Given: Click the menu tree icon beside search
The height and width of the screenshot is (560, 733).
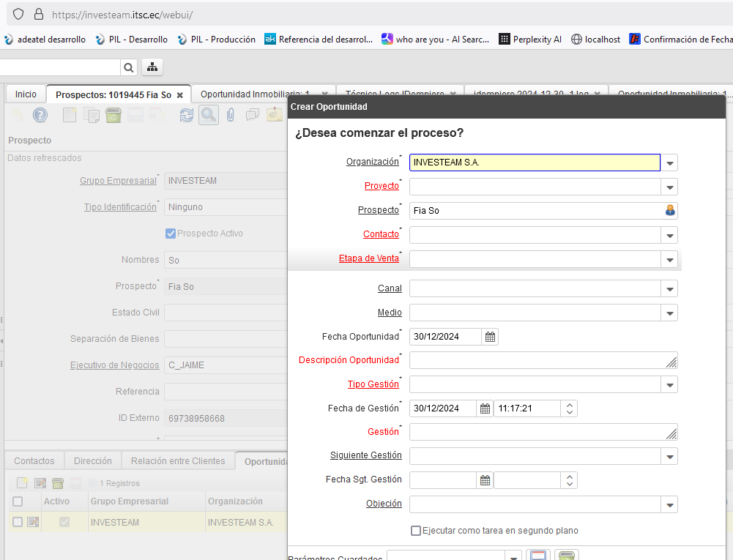Looking at the screenshot, I should tap(152, 67).
